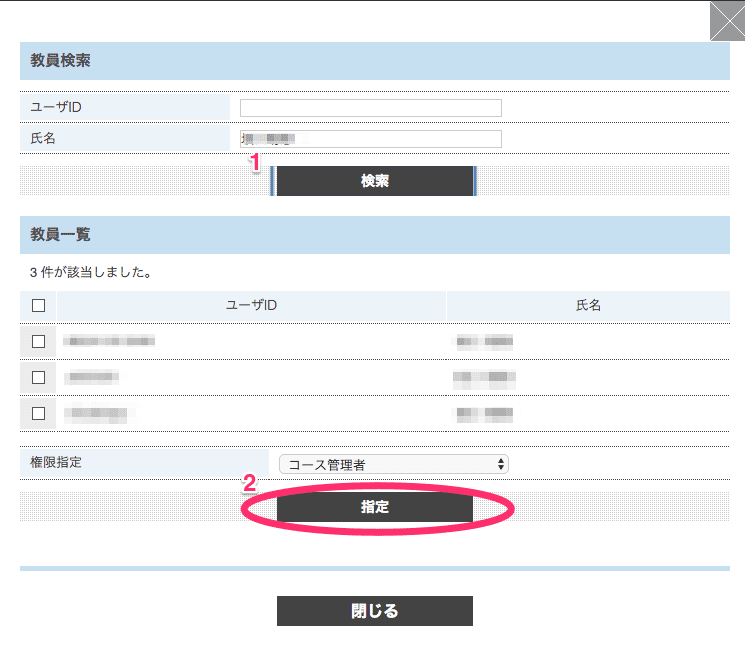Open the コース管理者 permission dropdown
The width and height of the screenshot is (745, 662).
394,464
